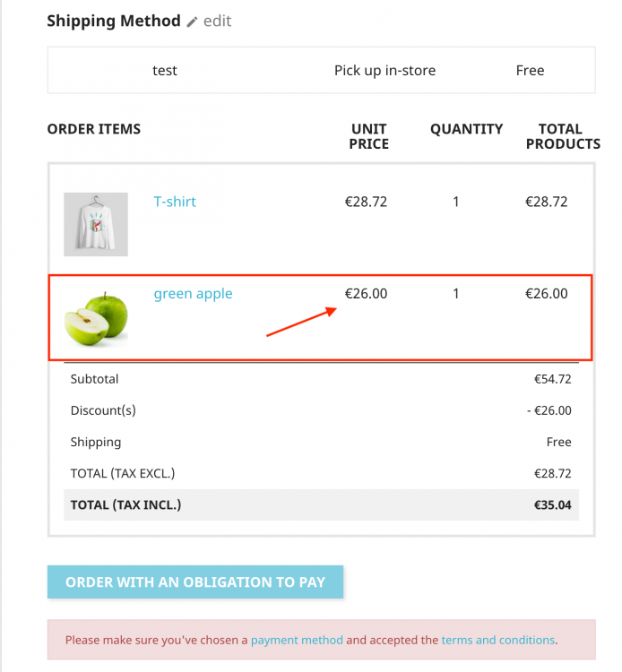Image resolution: width=622 pixels, height=672 pixels.
Task: Open the green apple product link
Action: coord(193,294)
